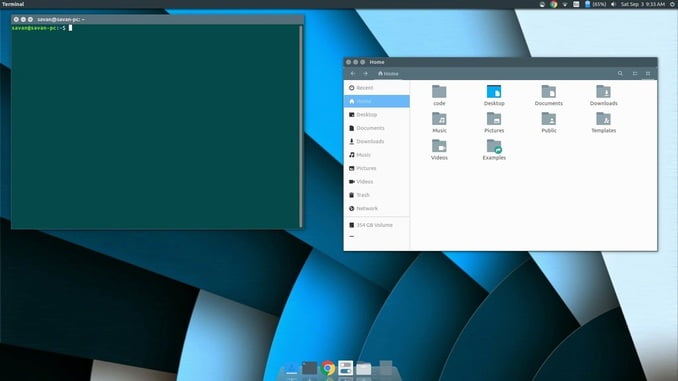Open the dark terminal icon in dock
The height and width of the screenshot is (381, 678).
click(309, 368)
